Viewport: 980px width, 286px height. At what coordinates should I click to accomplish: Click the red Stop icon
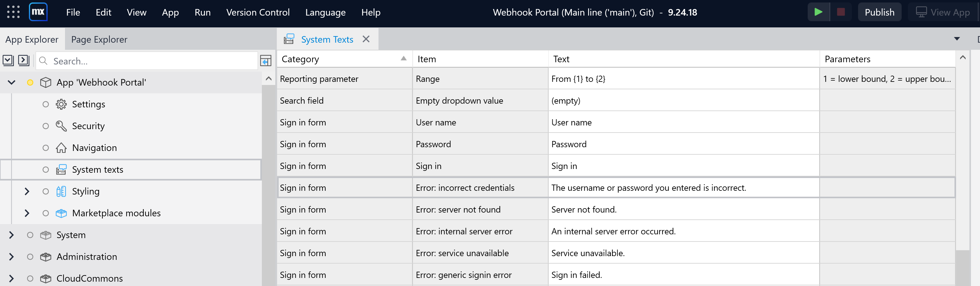point(841,12)
